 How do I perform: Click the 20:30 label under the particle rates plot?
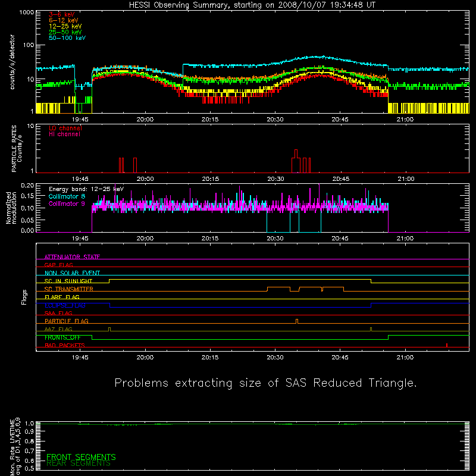[x=275, y=179]
